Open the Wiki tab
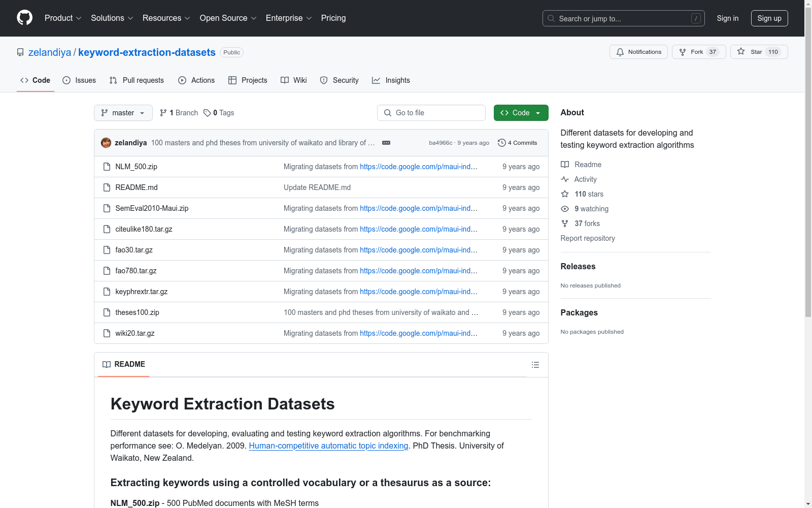812x508 pixels. click(294, 80)
